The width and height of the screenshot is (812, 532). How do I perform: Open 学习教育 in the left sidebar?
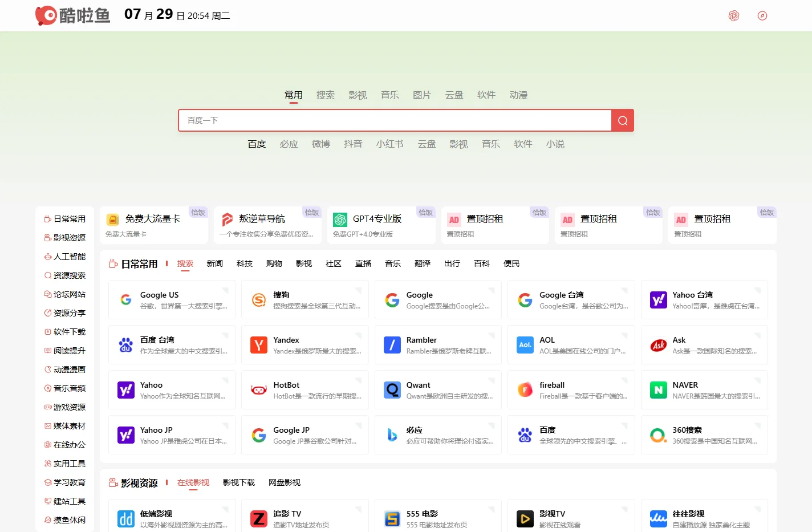coord(65,482)
